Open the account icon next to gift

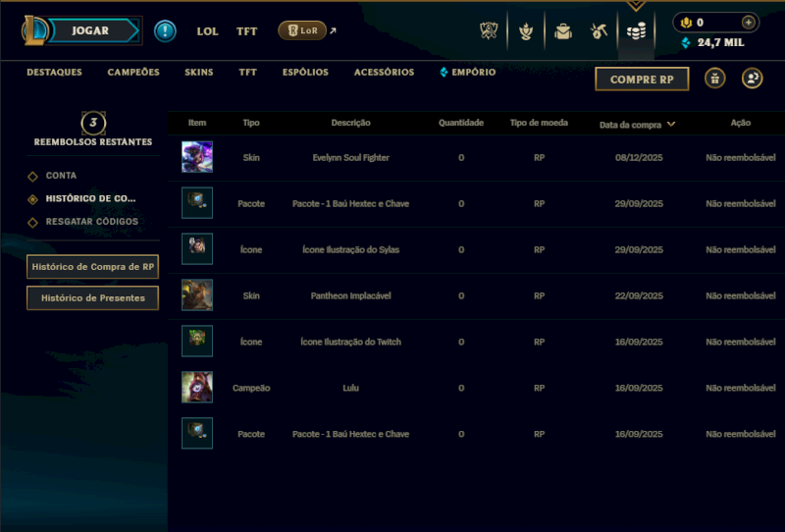point(752,79)
